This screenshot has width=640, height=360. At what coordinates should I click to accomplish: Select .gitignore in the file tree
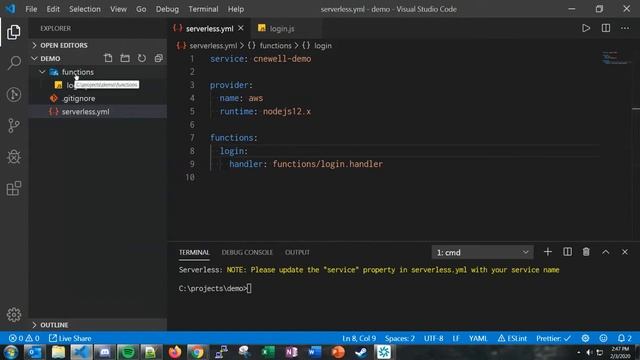pos(98,98)
